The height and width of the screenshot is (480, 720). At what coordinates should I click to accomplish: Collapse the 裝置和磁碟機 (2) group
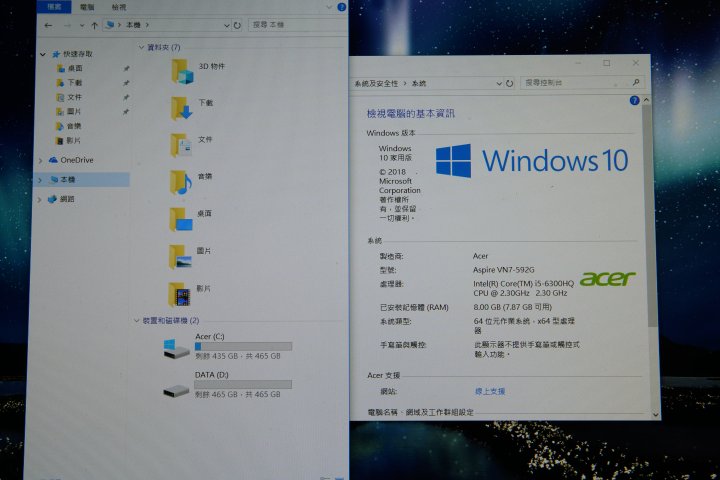click(136, 321)
